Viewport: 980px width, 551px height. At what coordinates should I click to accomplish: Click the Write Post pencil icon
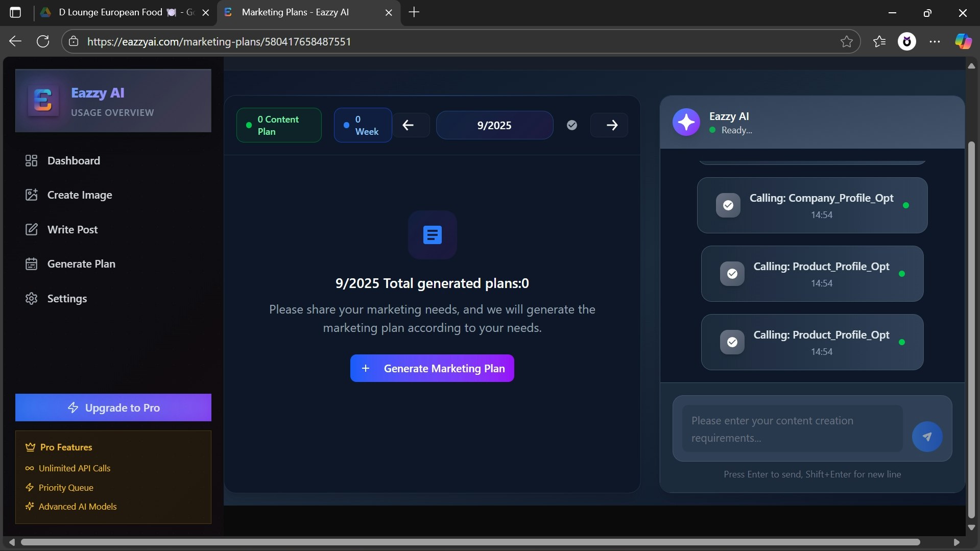coord(31,229)
